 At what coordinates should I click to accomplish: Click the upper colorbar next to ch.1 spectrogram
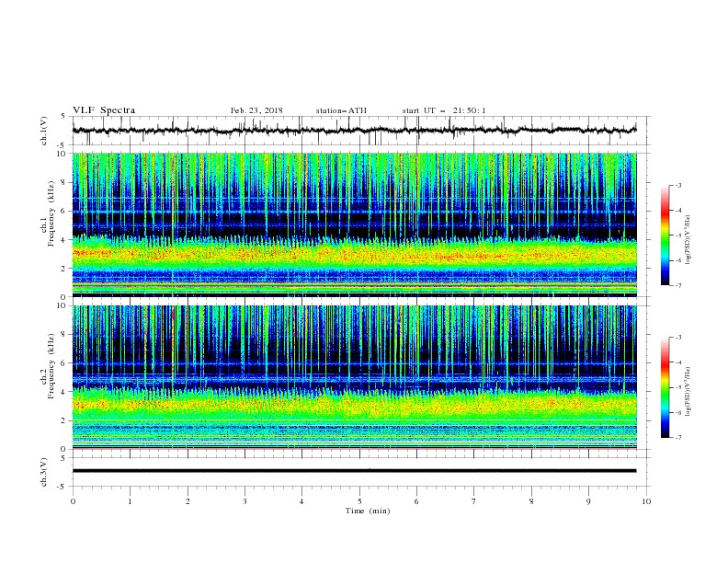[665, 236]
